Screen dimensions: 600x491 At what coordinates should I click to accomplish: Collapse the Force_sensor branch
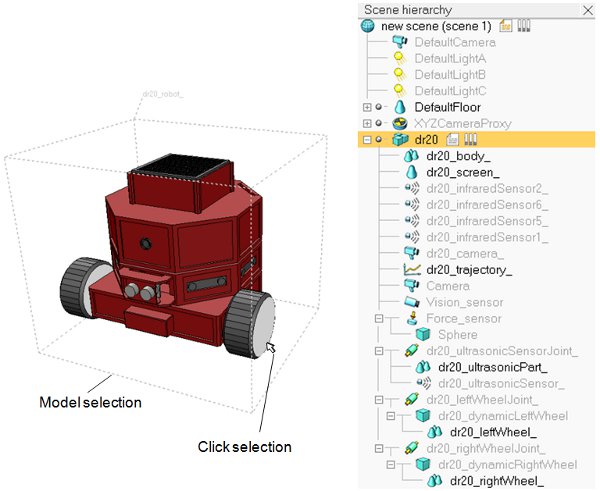tap(379, 318)
